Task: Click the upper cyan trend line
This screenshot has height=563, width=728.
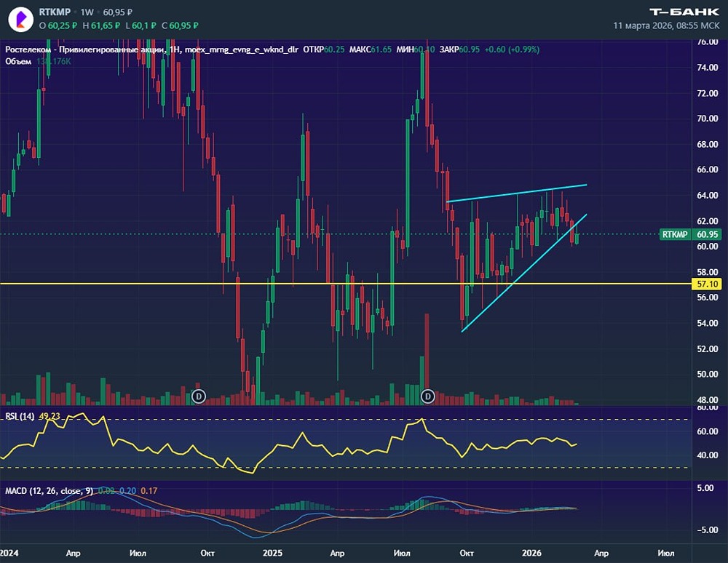Action: (516, 193)
